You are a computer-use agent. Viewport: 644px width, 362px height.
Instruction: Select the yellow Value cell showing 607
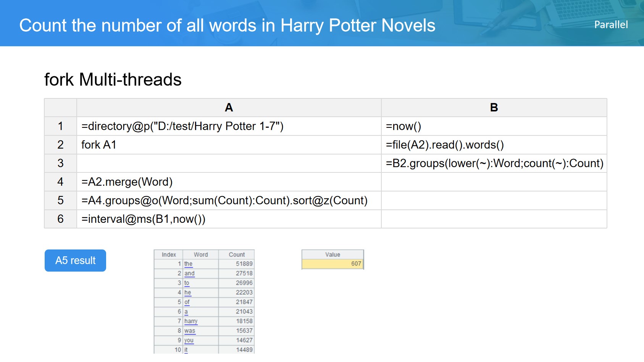(x=332, y=264)
